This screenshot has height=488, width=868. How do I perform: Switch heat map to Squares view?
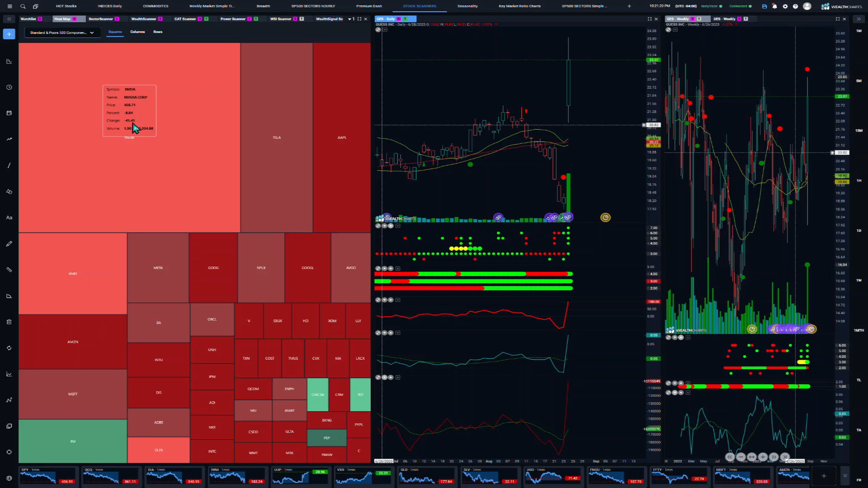[x=115, y=32]
